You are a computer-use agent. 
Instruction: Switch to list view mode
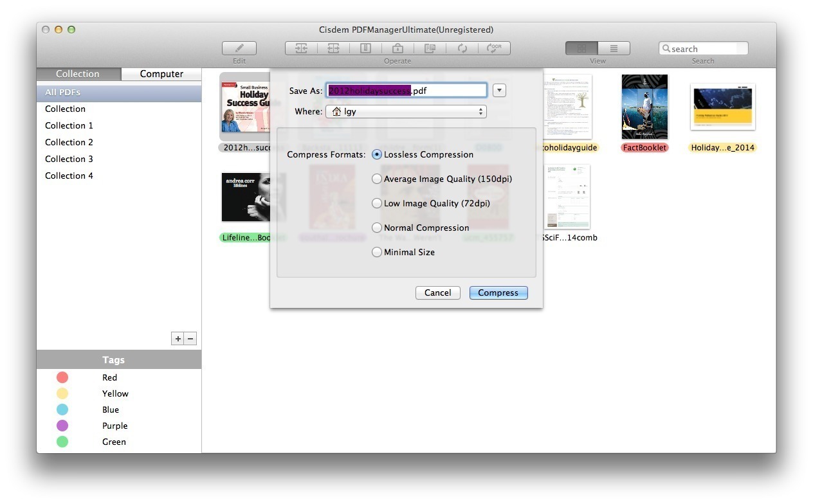(x=613, y=48)
